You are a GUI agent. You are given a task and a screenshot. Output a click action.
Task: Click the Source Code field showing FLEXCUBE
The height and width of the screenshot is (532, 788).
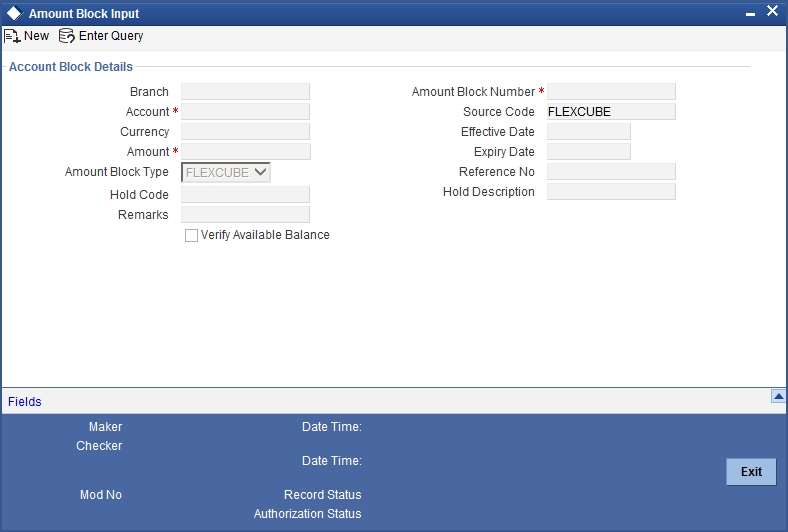(x=611, y=112)
